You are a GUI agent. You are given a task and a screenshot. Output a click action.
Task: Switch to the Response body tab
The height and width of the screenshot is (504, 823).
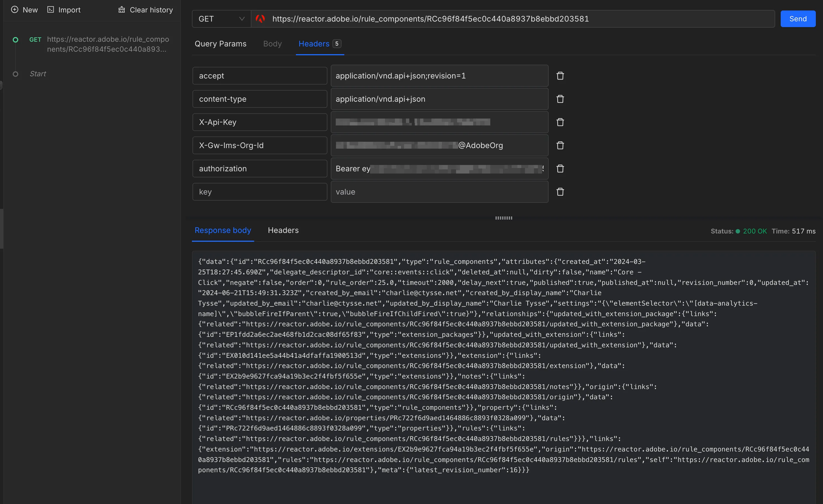point(222,230)
